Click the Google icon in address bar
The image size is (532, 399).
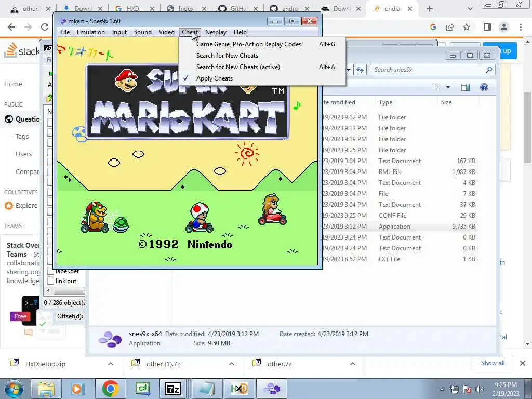tap(433, 27)
